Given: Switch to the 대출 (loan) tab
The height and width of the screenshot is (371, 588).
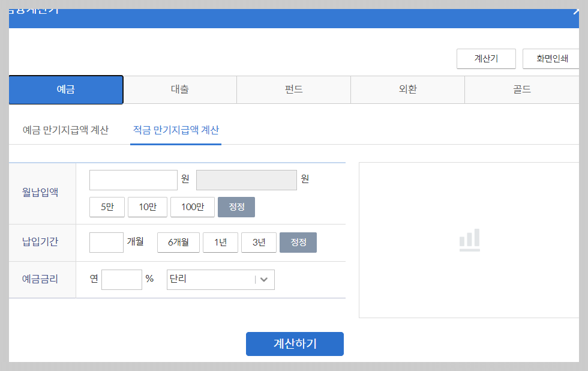Looking at the screenshot, I should click(180, 89).
